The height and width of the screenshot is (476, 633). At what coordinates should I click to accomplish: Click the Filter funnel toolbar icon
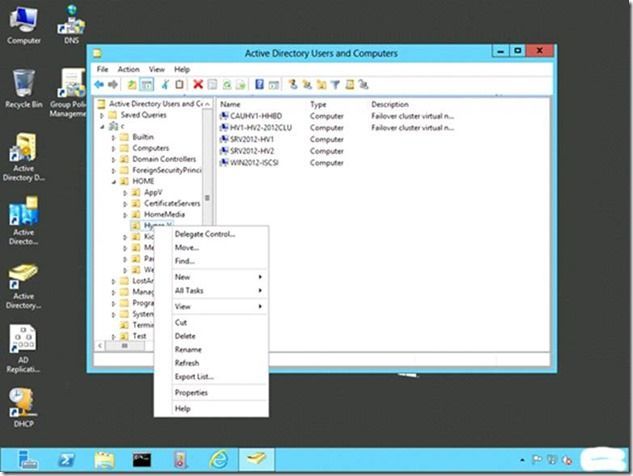(335, 84)
